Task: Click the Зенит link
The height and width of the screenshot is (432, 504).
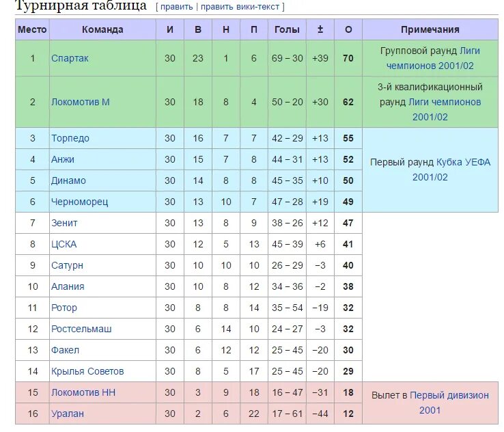Action: click(x=64, y=223)
